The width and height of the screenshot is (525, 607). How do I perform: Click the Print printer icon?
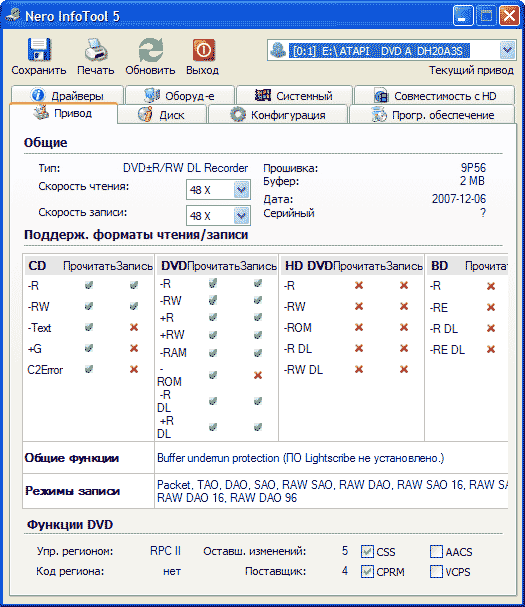[x=95, y=50]
